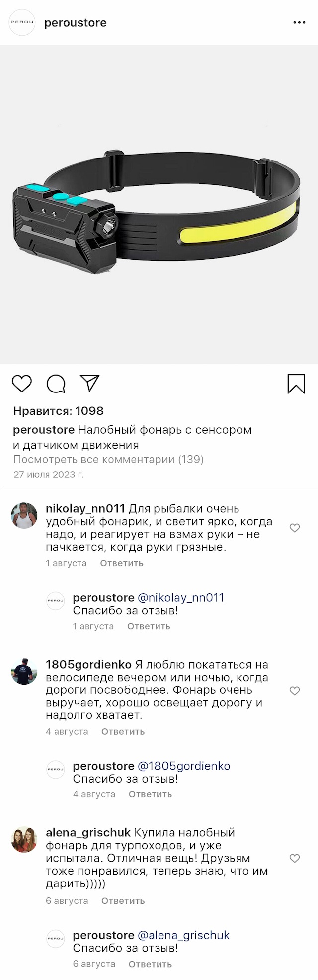The height and width of the screenshot is (980, 318).
Task: Click the @alena_grischuk mention link
Action: [183, 935]
